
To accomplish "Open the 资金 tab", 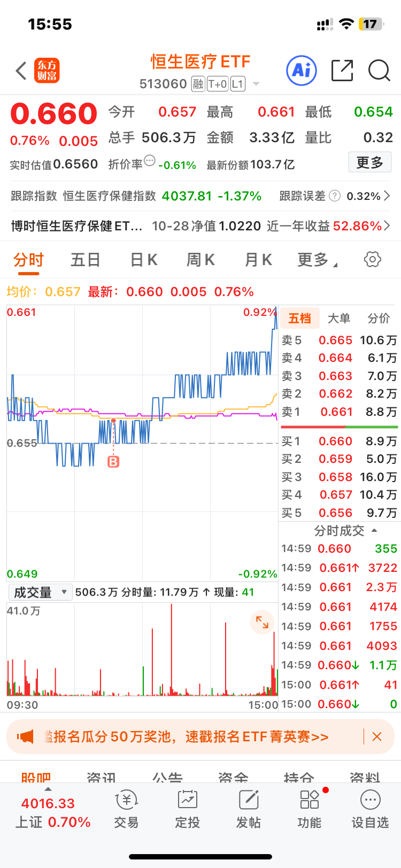I will click(x=233, y=777).
